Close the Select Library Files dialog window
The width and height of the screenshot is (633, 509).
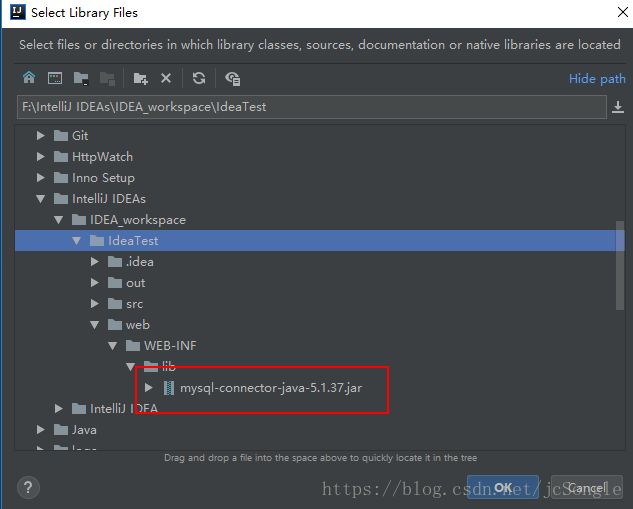coord(623,12)
